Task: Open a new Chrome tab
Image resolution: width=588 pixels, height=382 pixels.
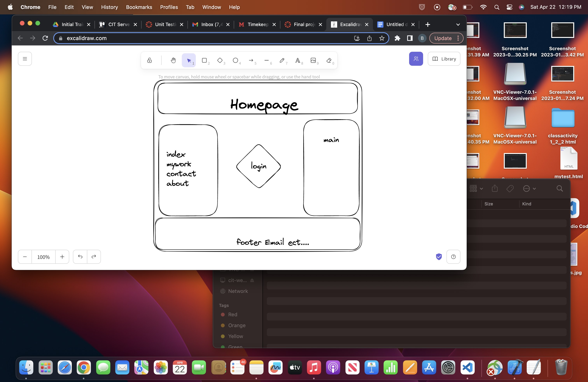Action: pyautogui.click(x=428, y=25)
